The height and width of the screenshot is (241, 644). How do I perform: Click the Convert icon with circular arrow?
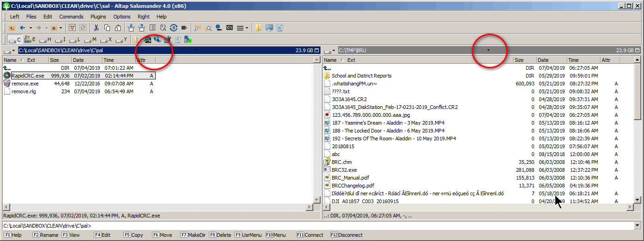click(174, 28)
